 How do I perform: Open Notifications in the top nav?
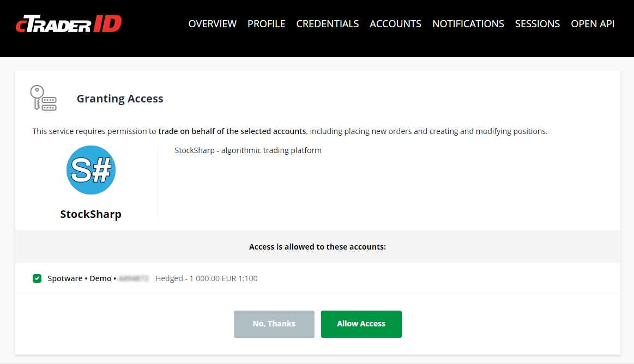[468, 24]
